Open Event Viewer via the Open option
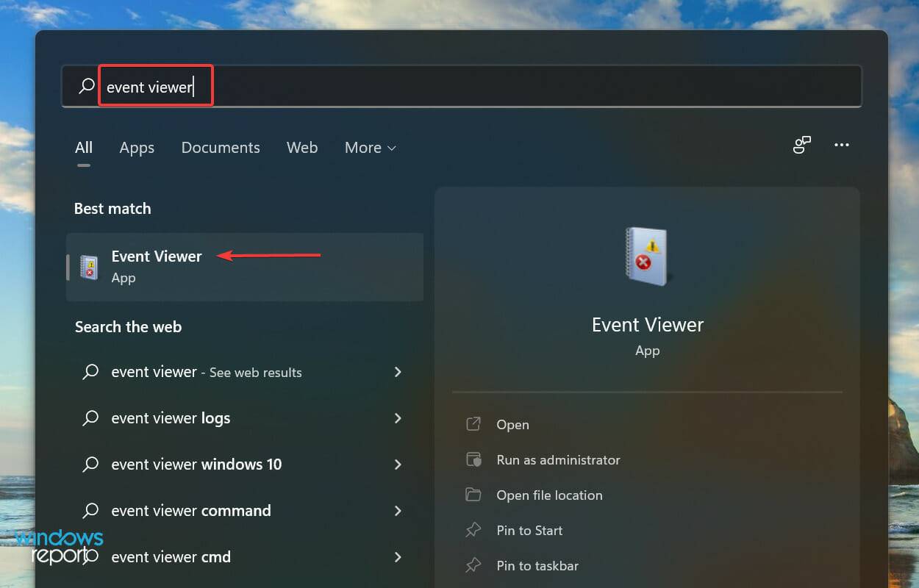 click(x=512, y=424)
